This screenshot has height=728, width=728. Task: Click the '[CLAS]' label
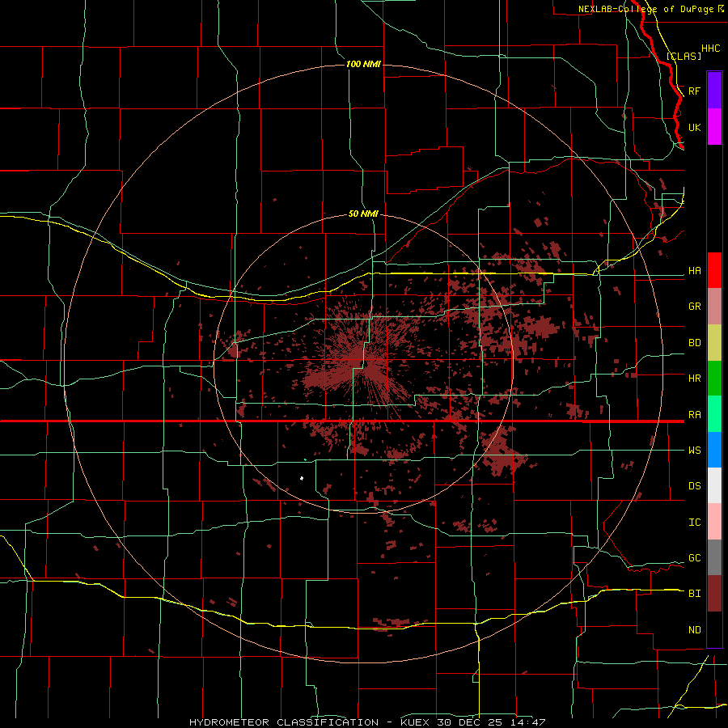tap(684, 56)
